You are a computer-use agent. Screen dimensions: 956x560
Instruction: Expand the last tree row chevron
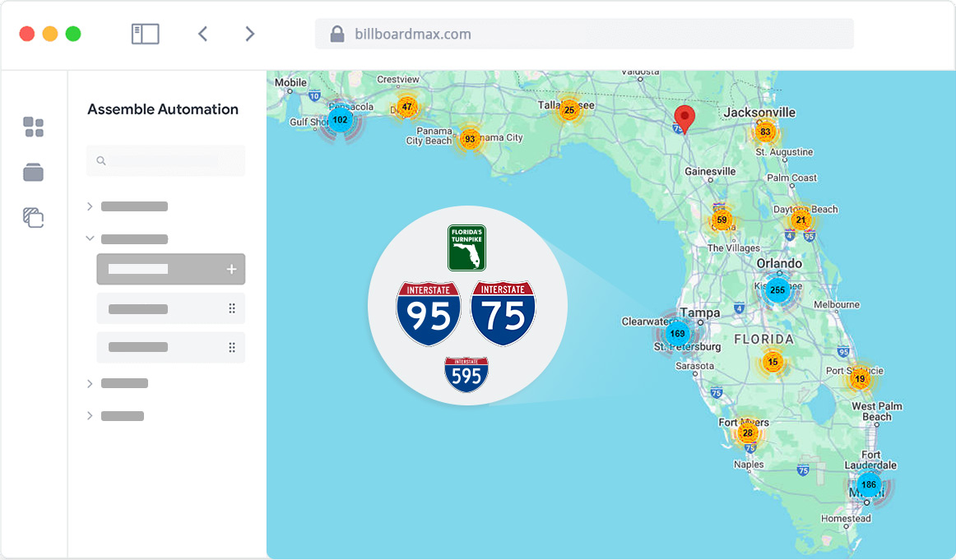(x=90, y=415)
